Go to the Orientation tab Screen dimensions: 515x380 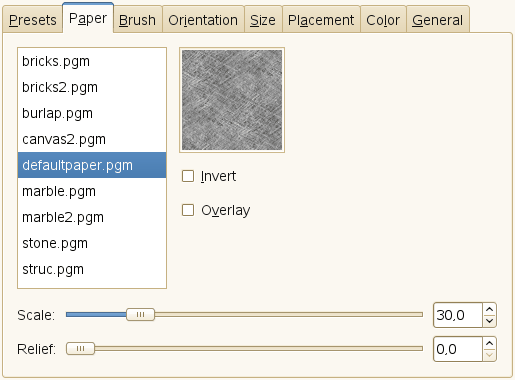pos(203,20)
